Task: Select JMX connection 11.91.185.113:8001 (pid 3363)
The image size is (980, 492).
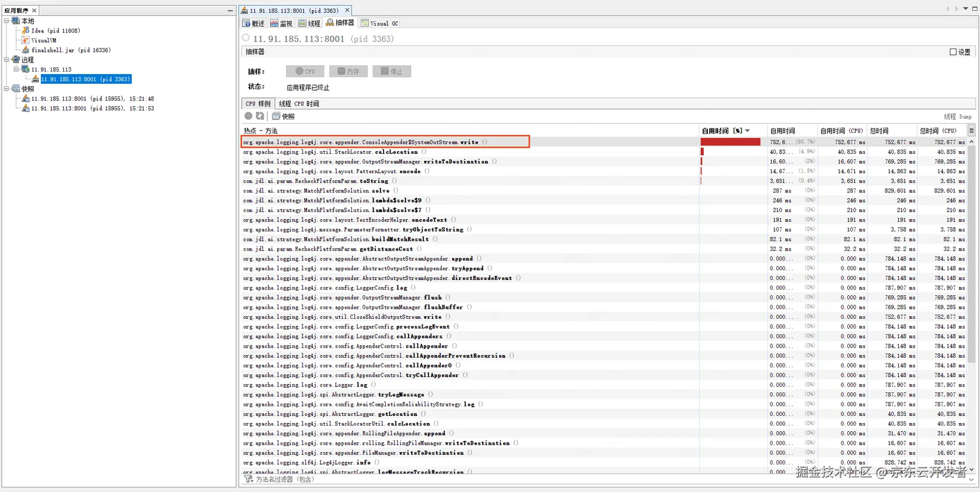Action: click(86, 79)
